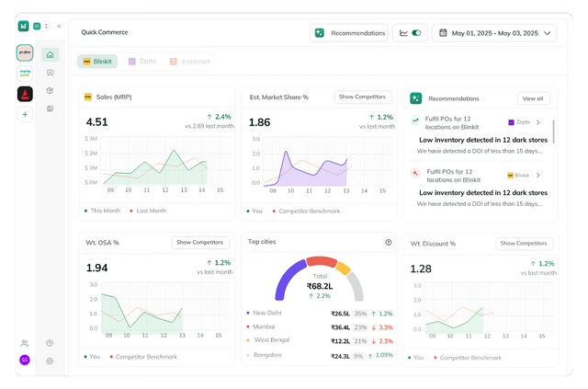
Task: Click the cube products icon in sidebar
Action: [50, 90]
